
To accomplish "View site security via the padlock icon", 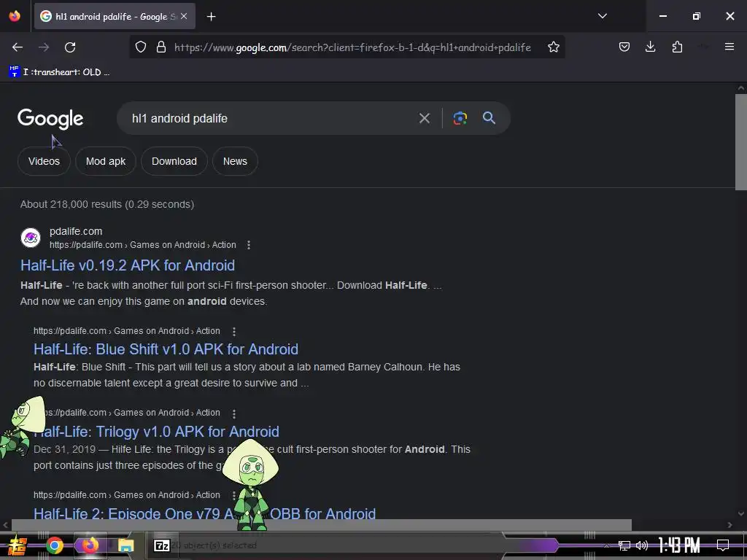I will click(x=161, y=47).
